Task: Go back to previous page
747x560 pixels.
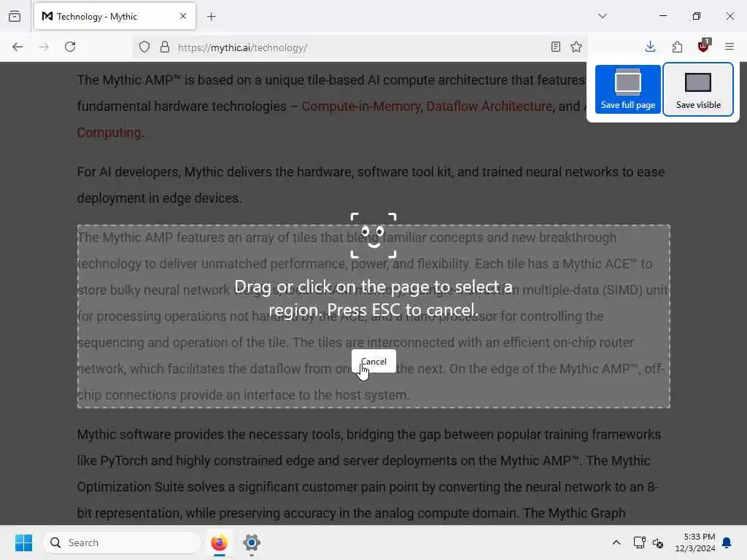Action: tap(18, 47)
